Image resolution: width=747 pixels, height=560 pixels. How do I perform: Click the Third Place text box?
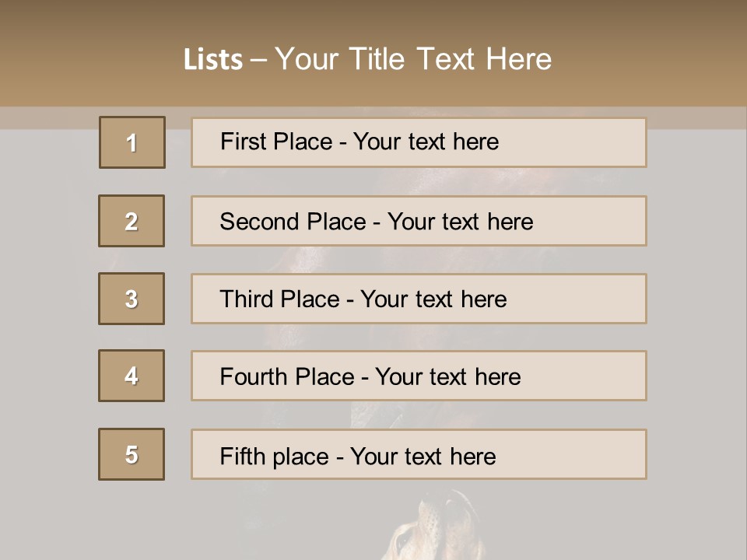pos(419,299)
